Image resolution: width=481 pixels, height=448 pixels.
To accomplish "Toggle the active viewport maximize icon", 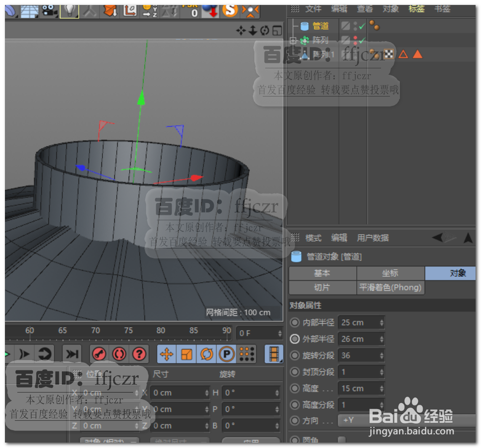I will pyautogui.click(x=277, y=30).
